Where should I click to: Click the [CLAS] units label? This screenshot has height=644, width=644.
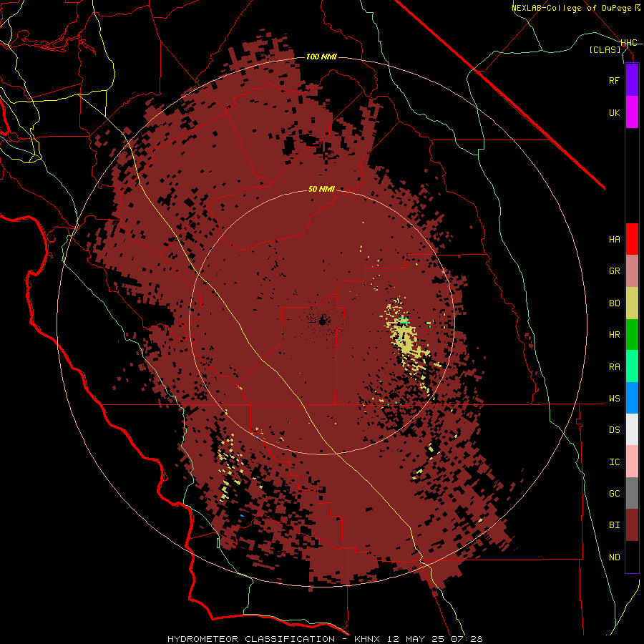click(x=605, y=49)
